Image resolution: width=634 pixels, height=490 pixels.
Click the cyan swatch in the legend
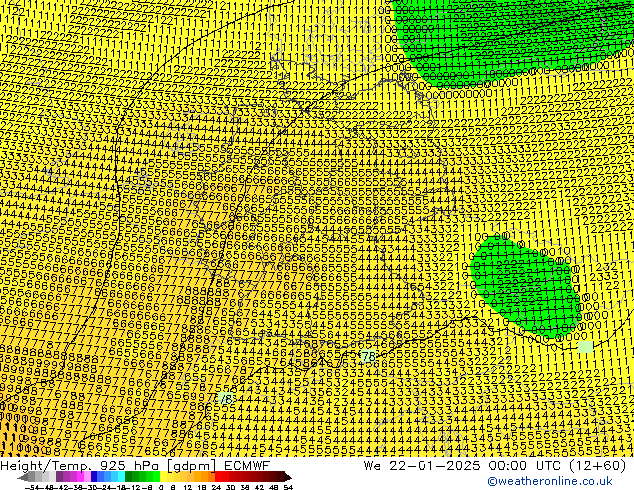tap(121, 476)
